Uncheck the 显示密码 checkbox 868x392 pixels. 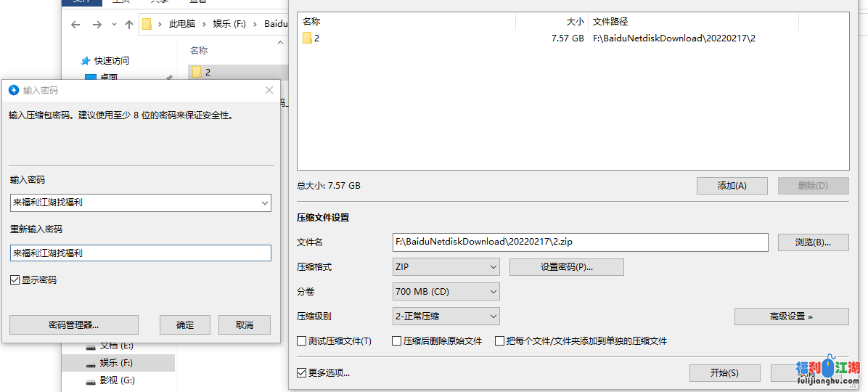pos(15,280)
